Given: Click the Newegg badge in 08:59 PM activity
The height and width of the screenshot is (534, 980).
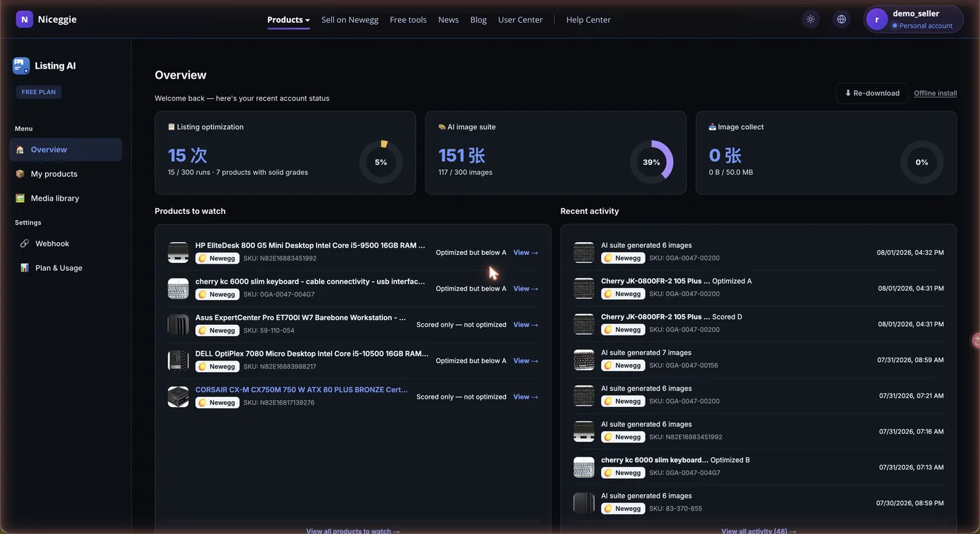Looking at the screenshot, I should pyautogui.click(x=623, y=508).
